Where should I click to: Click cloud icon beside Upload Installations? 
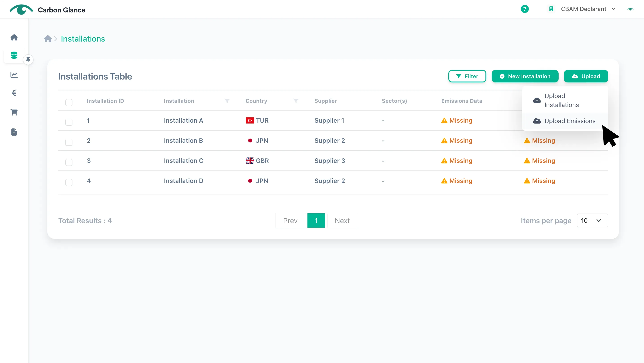point(537,101)
